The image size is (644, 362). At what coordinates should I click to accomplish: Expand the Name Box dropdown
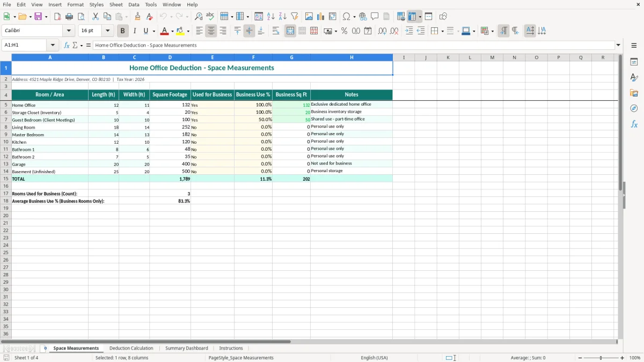coord(53,46)
